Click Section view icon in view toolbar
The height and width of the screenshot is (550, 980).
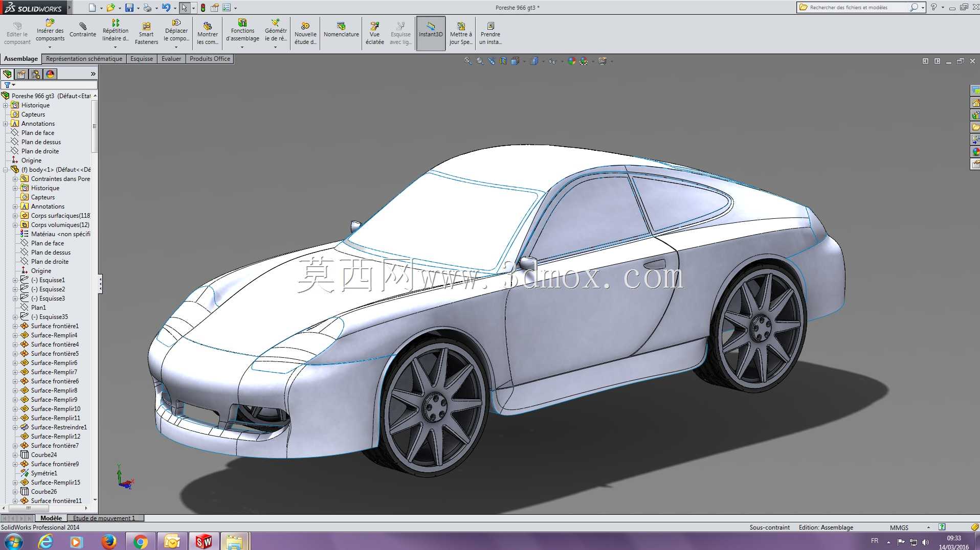pyautogui.click(x=503, y=61)
